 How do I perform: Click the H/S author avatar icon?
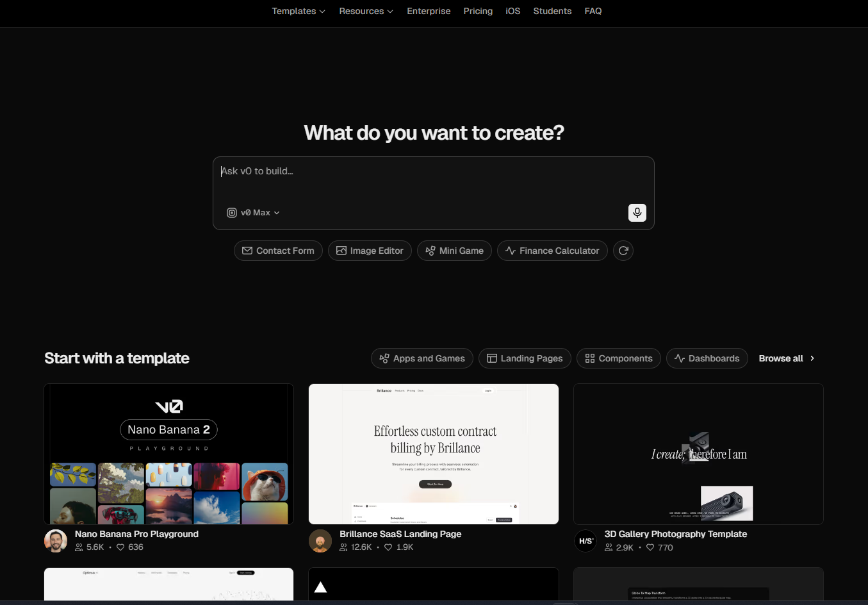click(x=585, y=541)
